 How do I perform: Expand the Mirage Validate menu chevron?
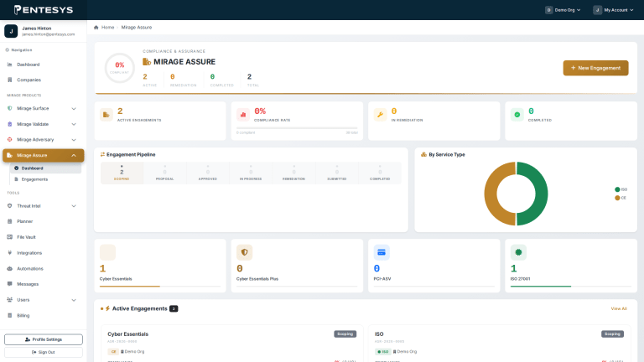click(74, 124)
